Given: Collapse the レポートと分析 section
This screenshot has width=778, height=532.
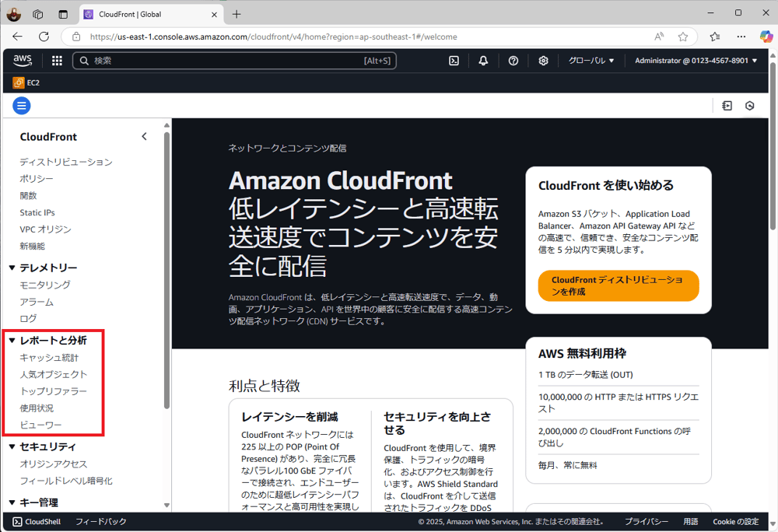Looking at the screenshot, I should 12,340.
